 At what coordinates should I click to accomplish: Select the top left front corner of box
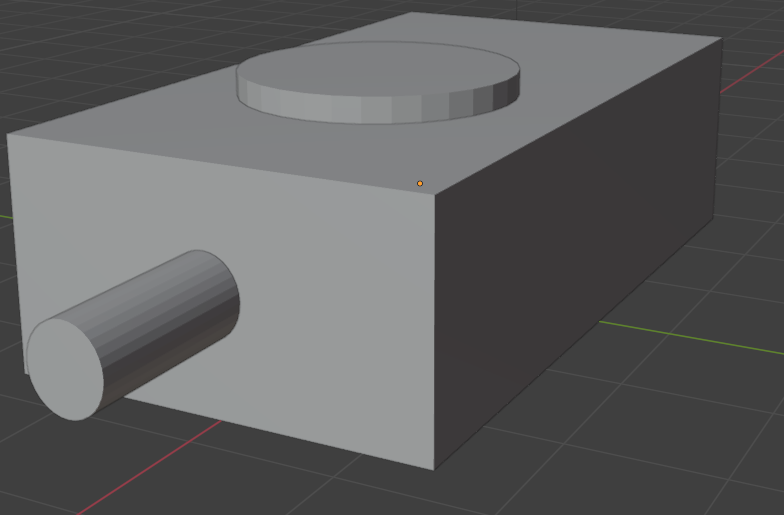click(x=7, y=134)
